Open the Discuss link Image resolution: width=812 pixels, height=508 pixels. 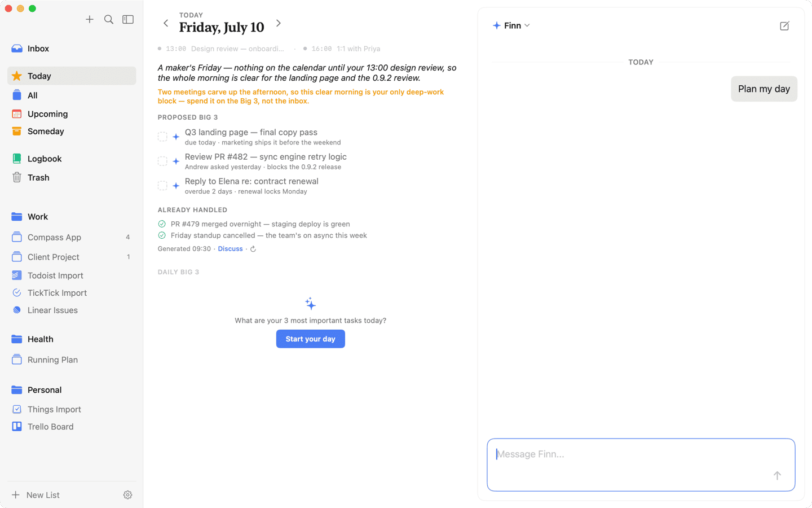point(230,249)
